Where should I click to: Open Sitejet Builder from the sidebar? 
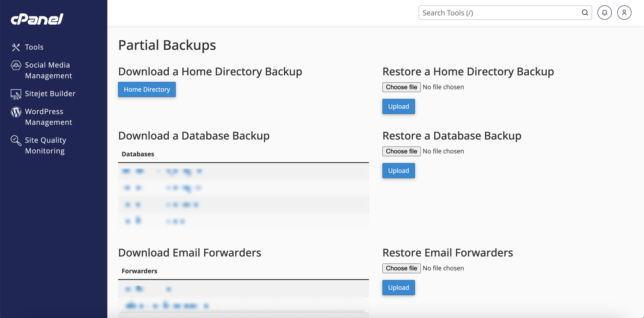pyautogui.click(x=50, y=94)
